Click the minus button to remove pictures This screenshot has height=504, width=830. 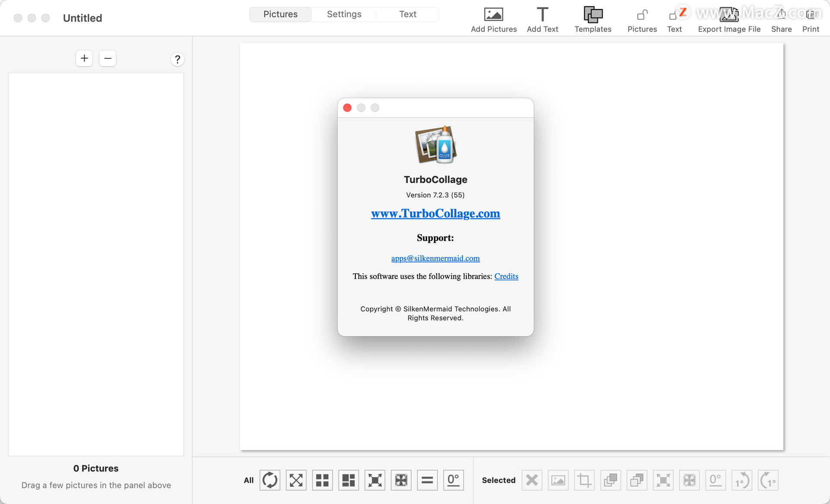pos(108,58)
